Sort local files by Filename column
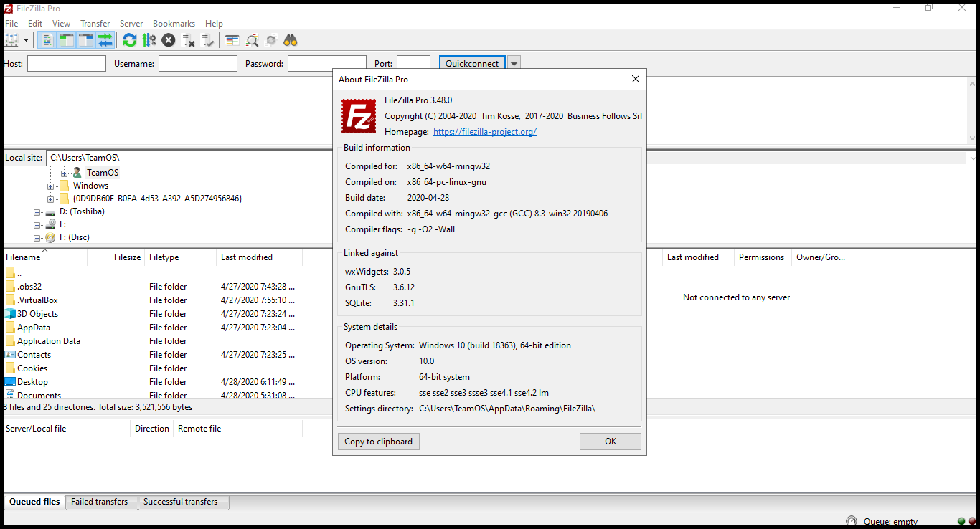The image size is (980, 529). pos(45,257)
